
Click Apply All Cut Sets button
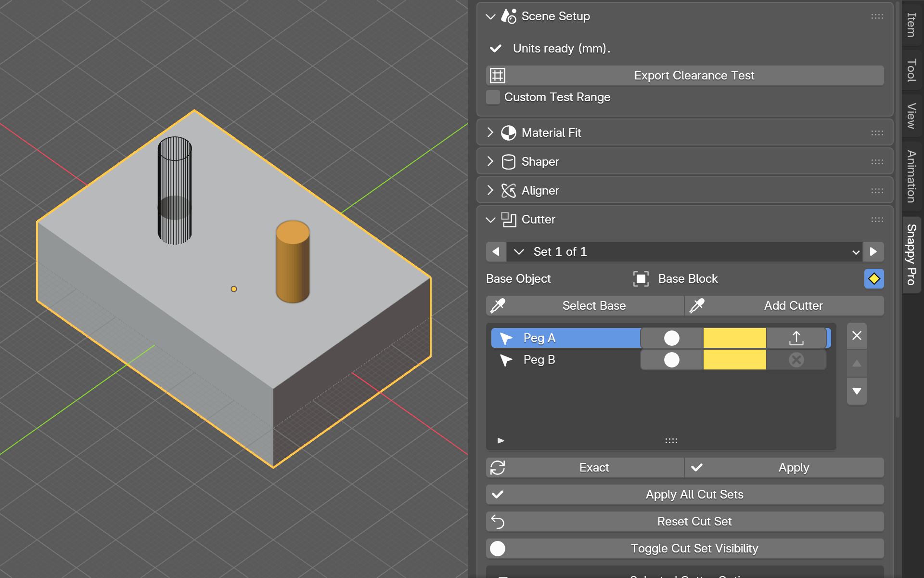pyautogui.click(x=684, y=495)
